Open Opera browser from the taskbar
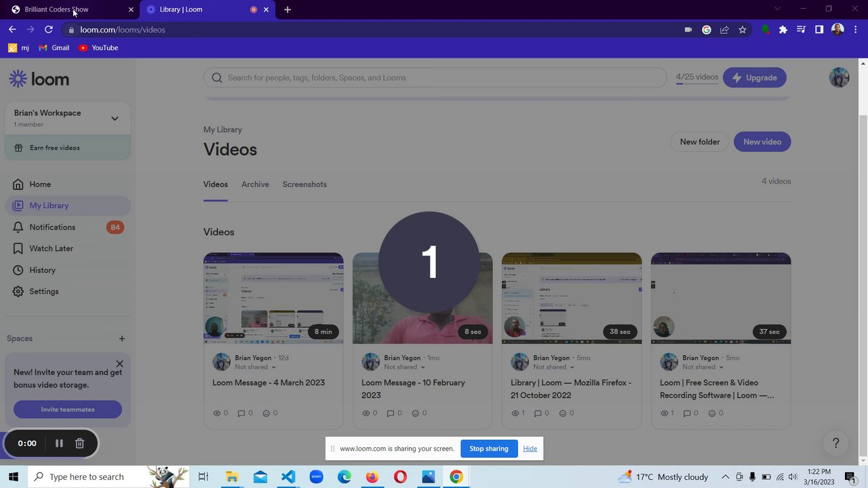The width and height of the screenshot is (868, 488). tap(400, 477)
